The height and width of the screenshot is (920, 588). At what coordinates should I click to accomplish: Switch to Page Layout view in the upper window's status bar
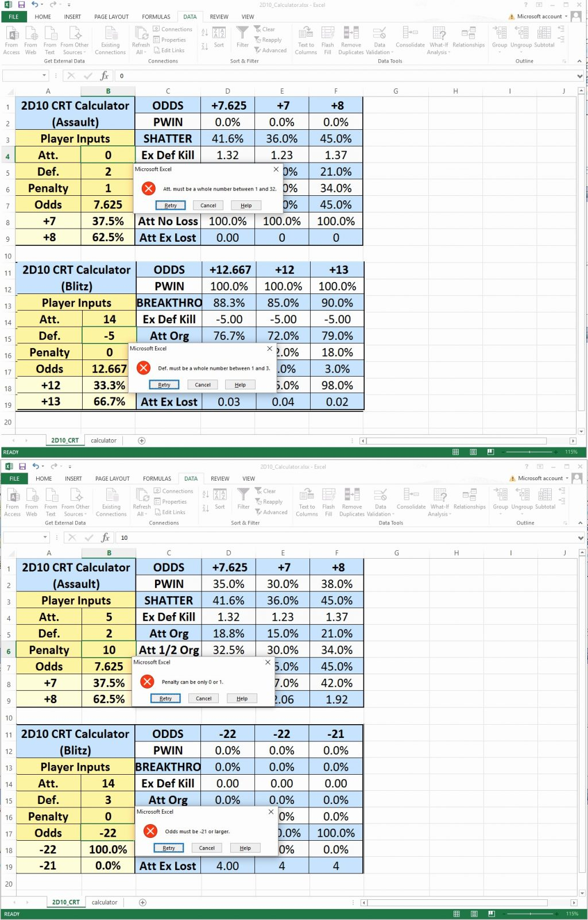coord(473,452)
